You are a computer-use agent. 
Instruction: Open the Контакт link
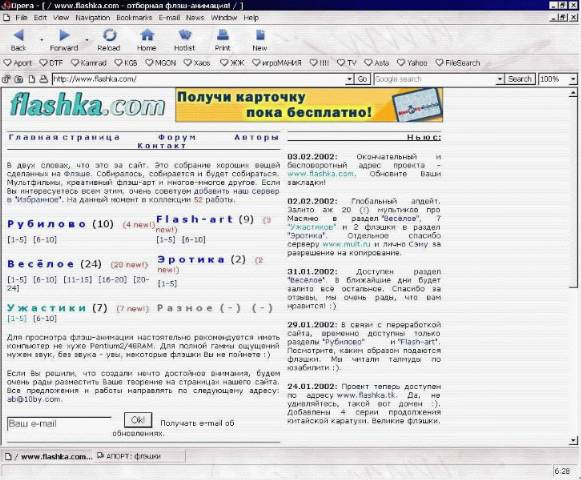tap(162, 146)
